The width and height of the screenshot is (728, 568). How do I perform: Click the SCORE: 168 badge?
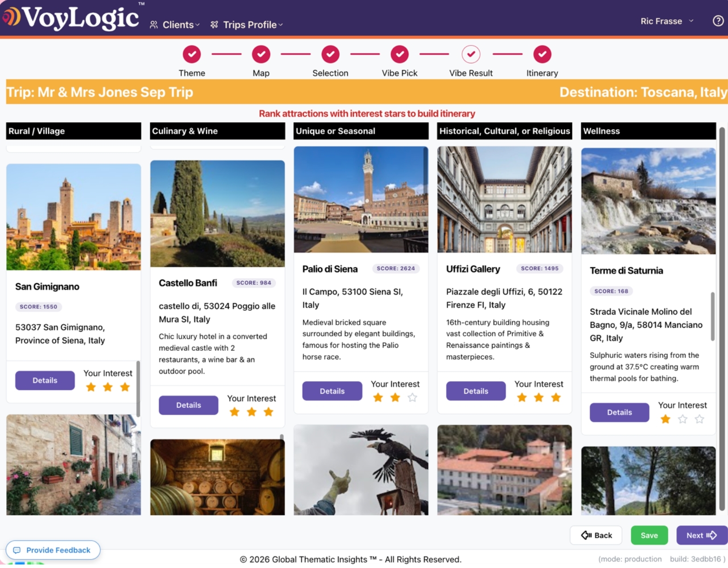coord(611,291)
